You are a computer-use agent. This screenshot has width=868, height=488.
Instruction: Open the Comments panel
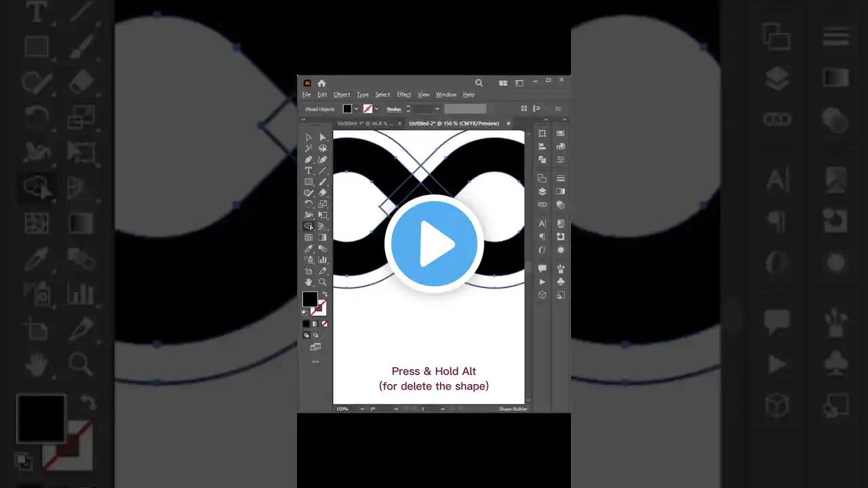(x=542, y=268)
